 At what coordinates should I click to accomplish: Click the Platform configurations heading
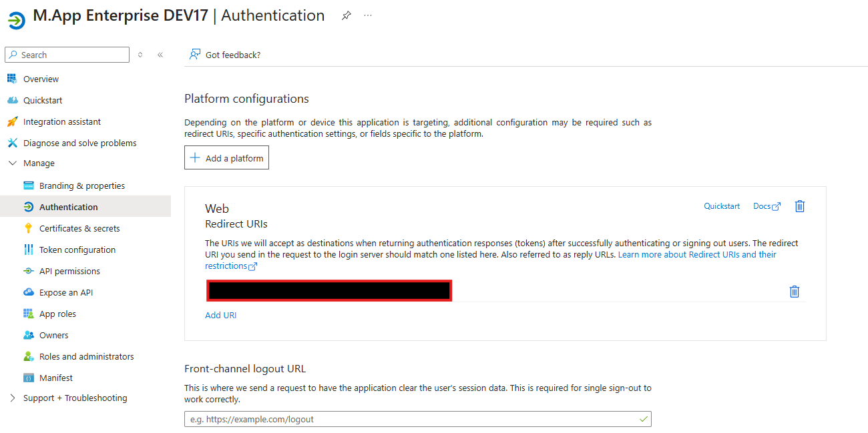(x=246, y=99)
